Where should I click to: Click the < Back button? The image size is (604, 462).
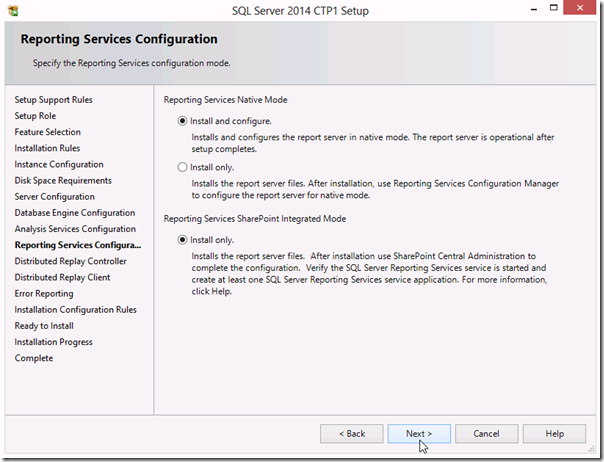tap(352, 433)
